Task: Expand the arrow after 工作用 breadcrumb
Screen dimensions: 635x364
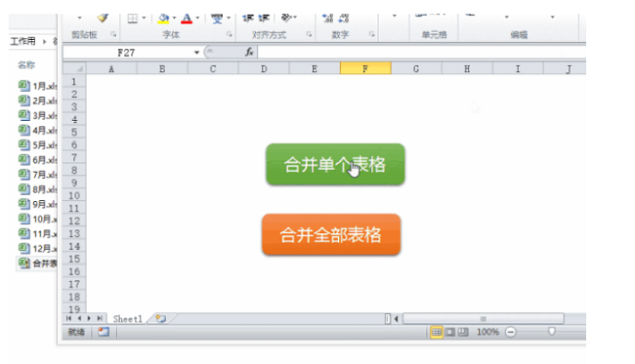Action: [x=44, y=41]
